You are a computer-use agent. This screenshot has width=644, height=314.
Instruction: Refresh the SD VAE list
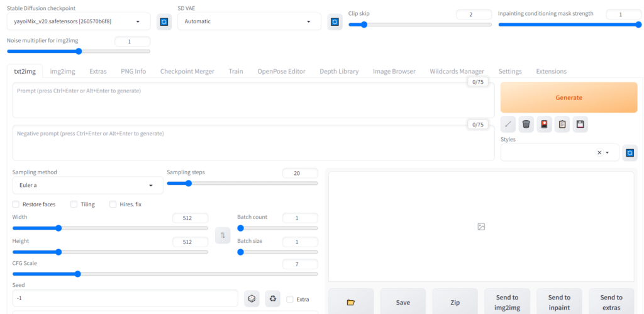pos(335,21)
